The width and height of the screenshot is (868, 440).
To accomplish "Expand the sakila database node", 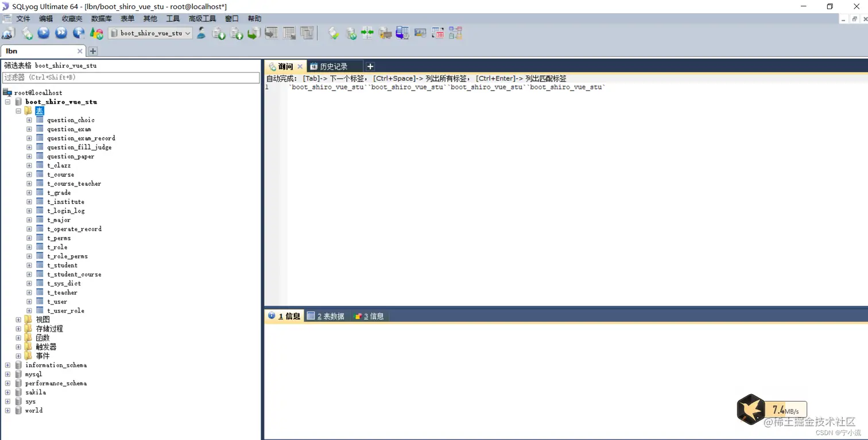I will pos(7,392).
